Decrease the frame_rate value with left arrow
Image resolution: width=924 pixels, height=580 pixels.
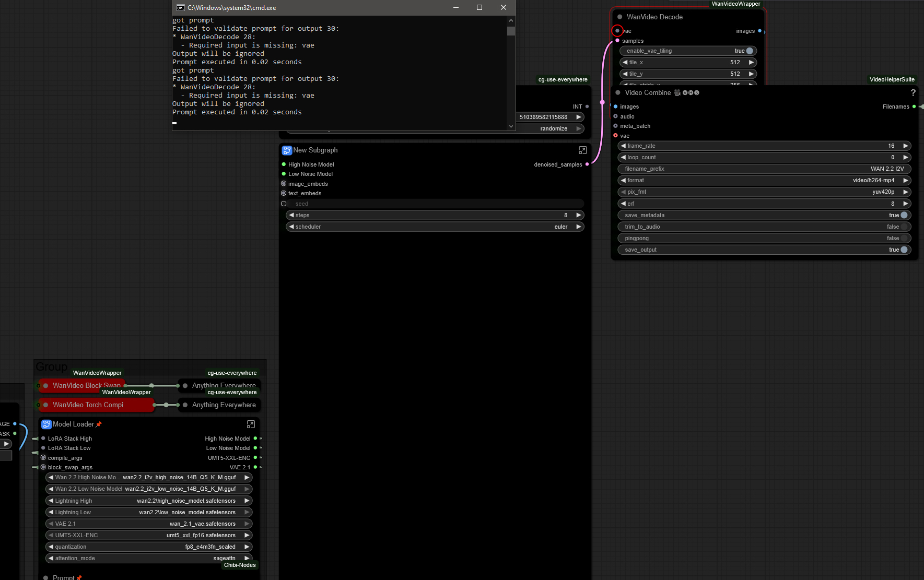pos(623,146)
